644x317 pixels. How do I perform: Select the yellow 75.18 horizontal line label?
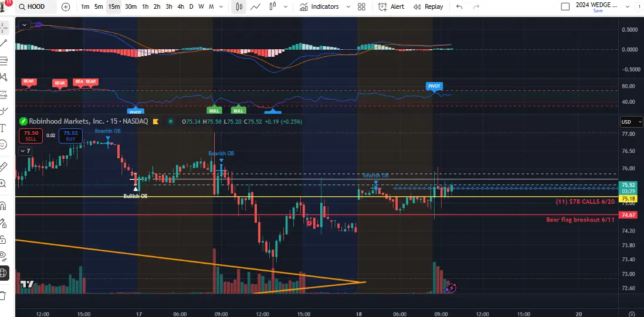pyautogui.click(x=629, y=199)
